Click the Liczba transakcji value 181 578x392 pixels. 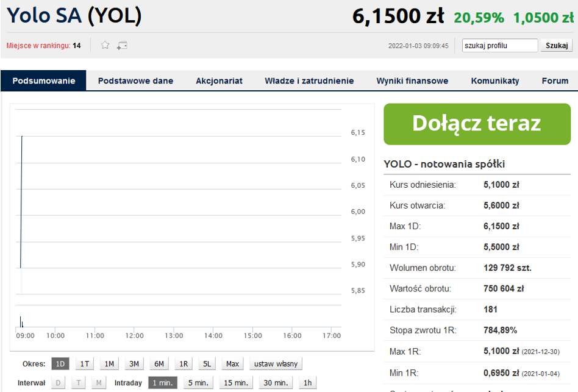490,310
